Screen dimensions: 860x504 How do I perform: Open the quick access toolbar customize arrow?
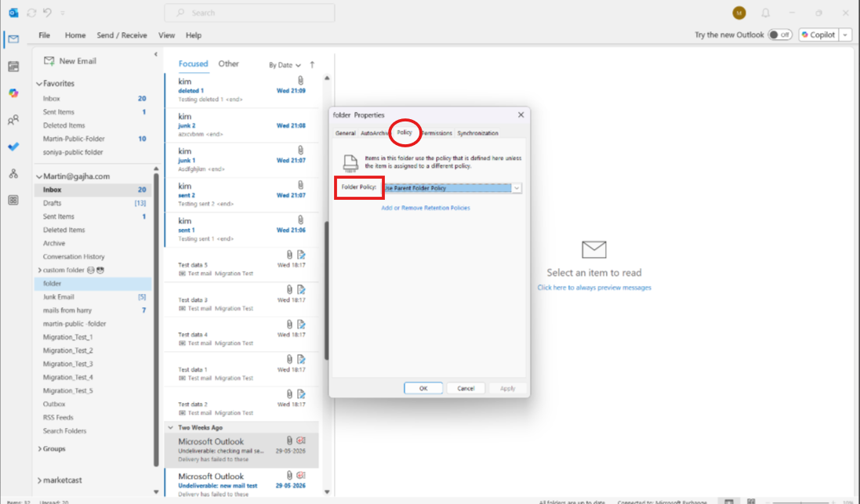(x=63, y=13)
